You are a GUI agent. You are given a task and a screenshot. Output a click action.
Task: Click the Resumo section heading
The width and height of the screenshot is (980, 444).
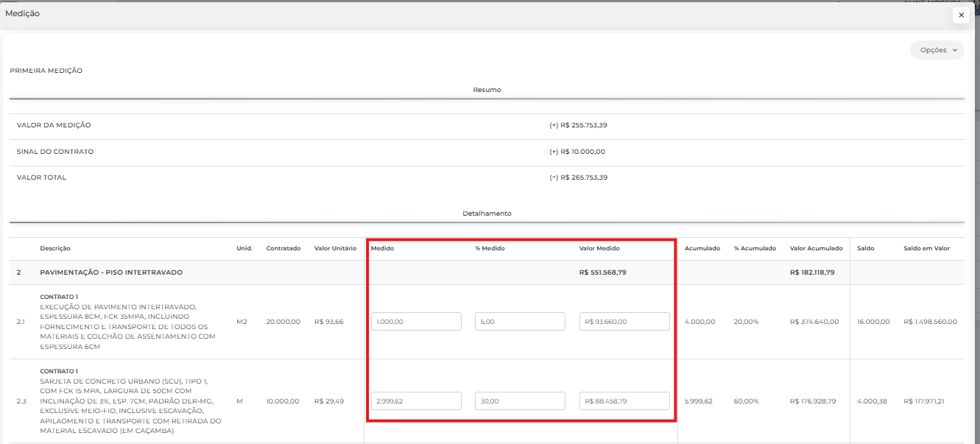(x=487, y=90)
